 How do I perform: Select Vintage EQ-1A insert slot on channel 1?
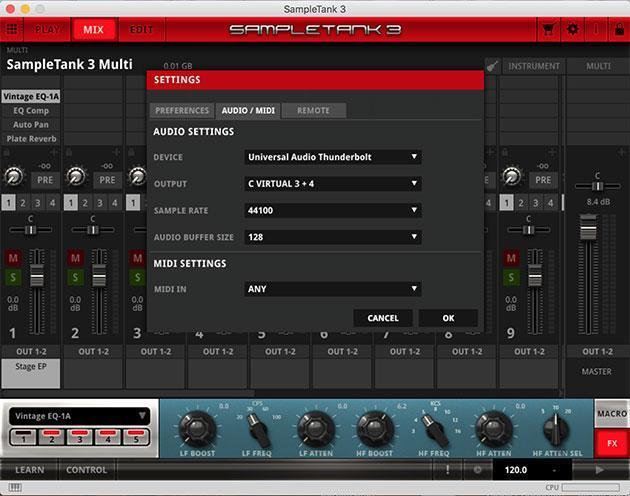point(31,96)
